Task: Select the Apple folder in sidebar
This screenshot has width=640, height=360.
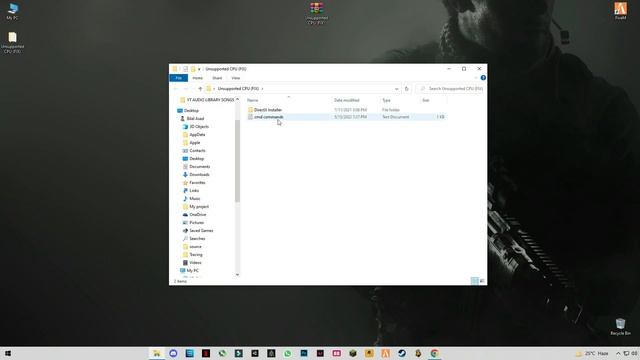Action: pos(191,143)
